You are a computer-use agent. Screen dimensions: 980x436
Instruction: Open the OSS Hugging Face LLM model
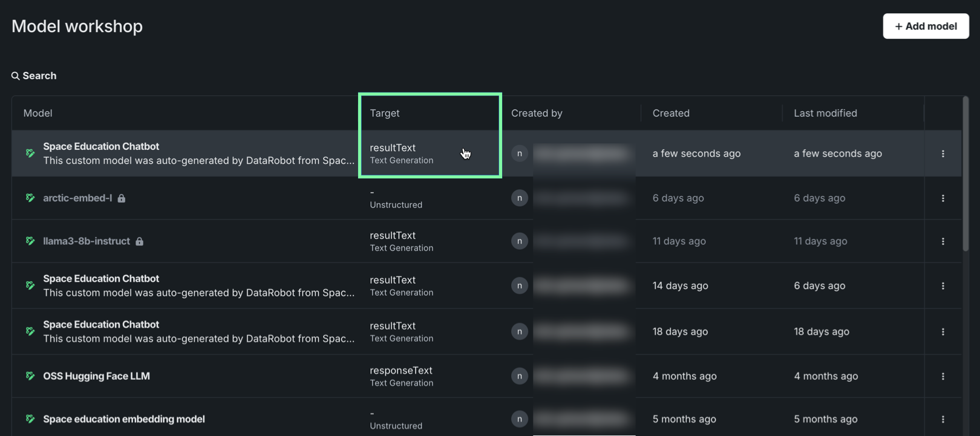click(x=96, y=376)
